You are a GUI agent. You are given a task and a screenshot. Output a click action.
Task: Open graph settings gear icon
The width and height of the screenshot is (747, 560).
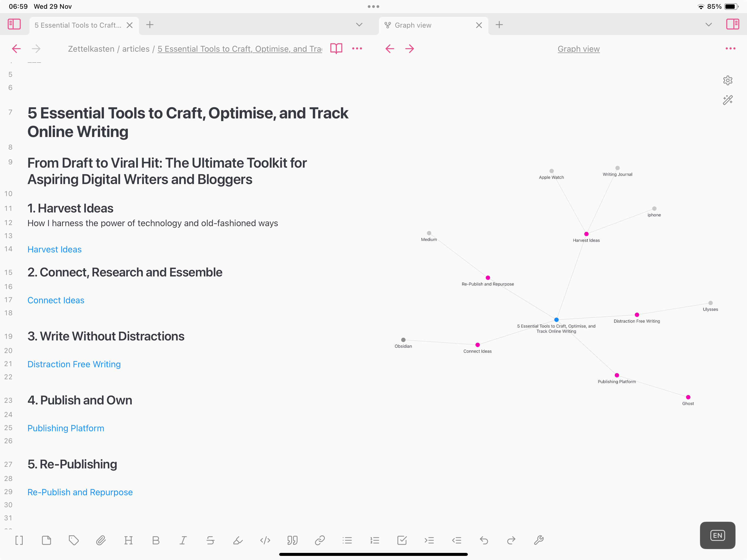(727, 80)
